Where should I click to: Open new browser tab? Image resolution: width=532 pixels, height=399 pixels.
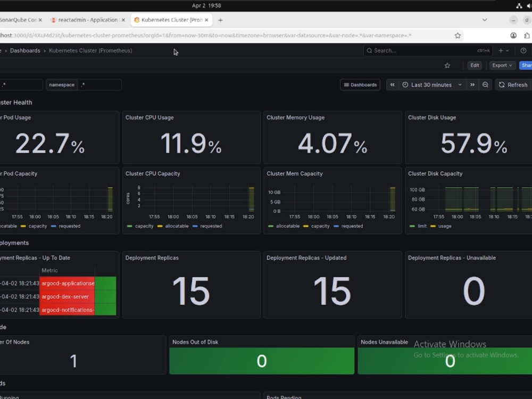point(220,20)
